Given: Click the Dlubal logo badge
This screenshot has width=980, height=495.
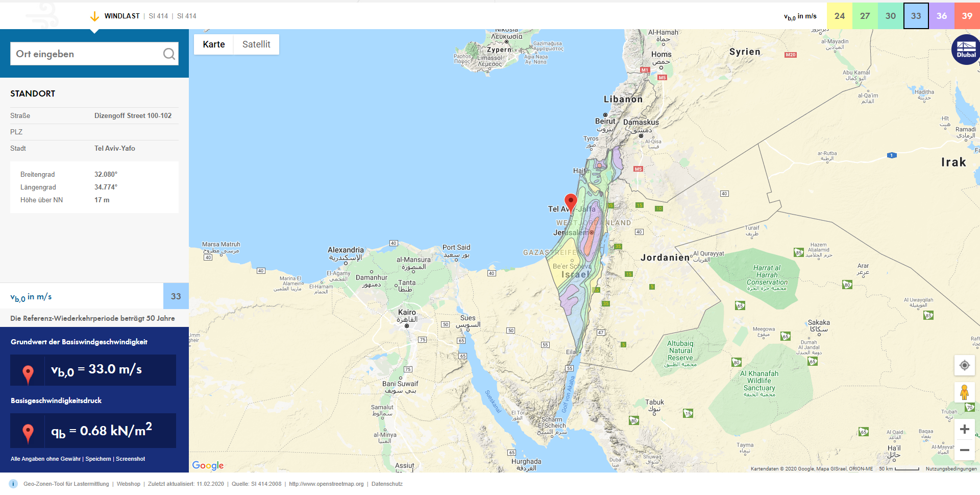Looking at the screenshot, I should point(966,50).
